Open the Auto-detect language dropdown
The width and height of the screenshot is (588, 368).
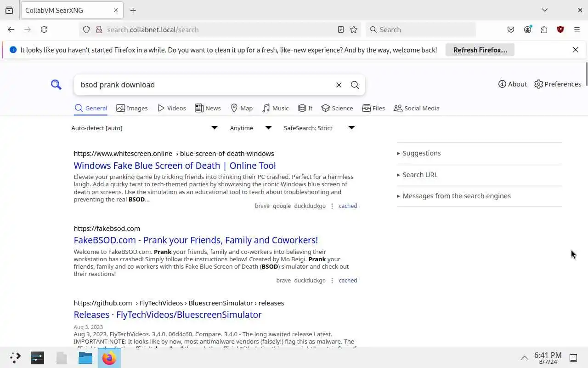[x=144, y=128]
